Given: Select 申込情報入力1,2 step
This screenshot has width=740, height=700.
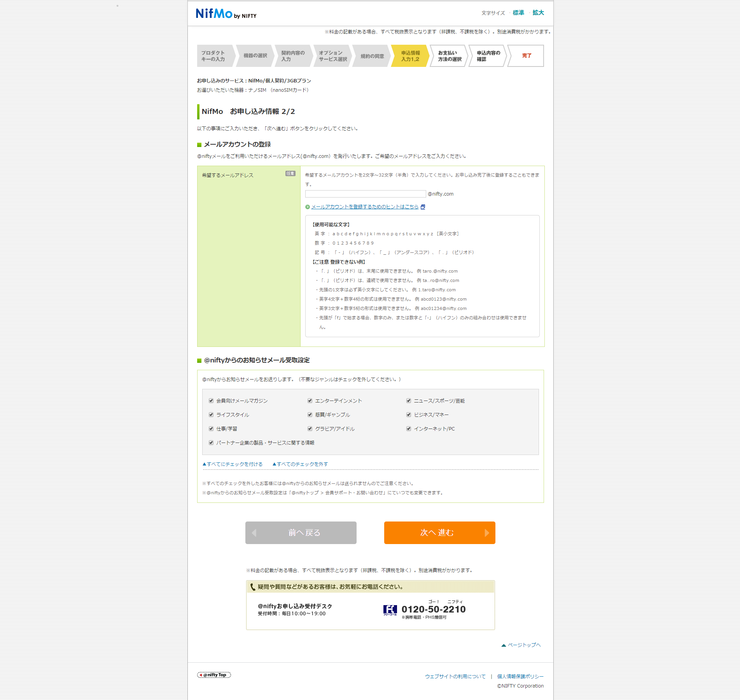Looking at the screenshot, I should [410, 56].
